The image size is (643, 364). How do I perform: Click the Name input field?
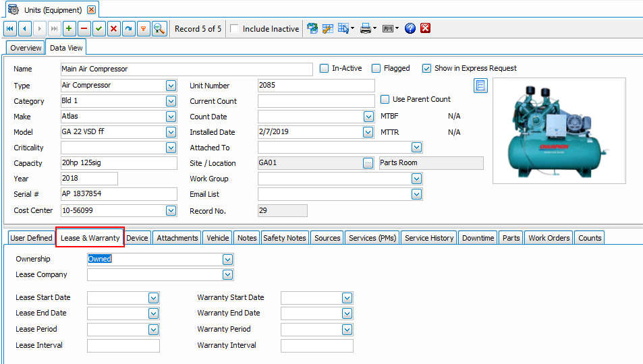coord(187,69)
